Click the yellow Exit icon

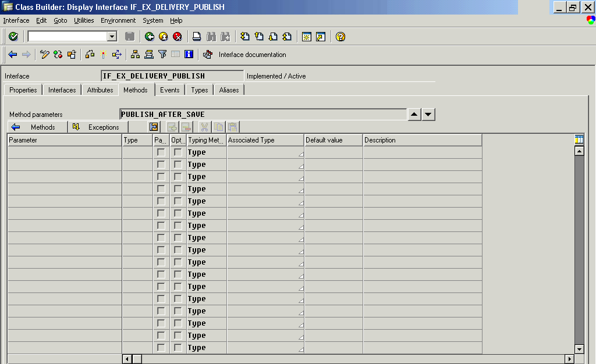coord(164,37)
